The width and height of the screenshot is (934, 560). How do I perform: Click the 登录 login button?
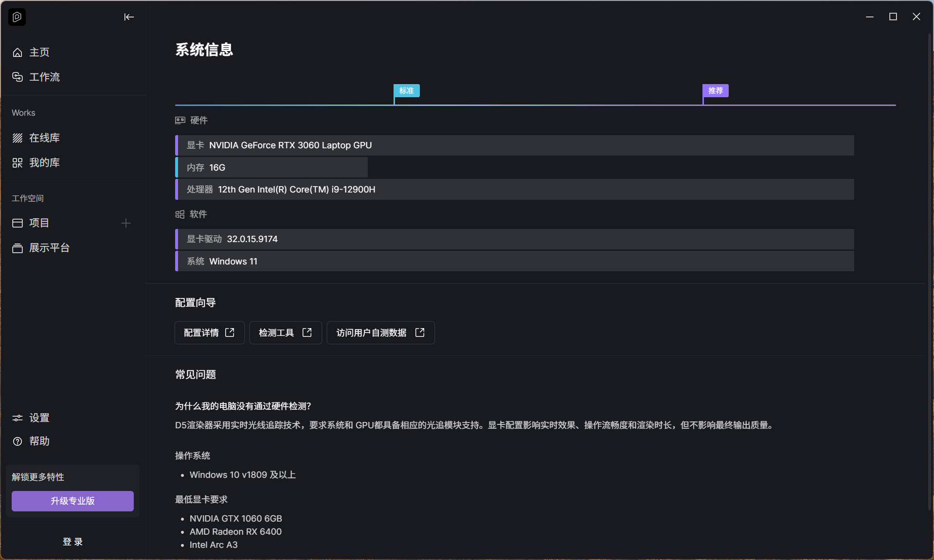coord(72,542)
